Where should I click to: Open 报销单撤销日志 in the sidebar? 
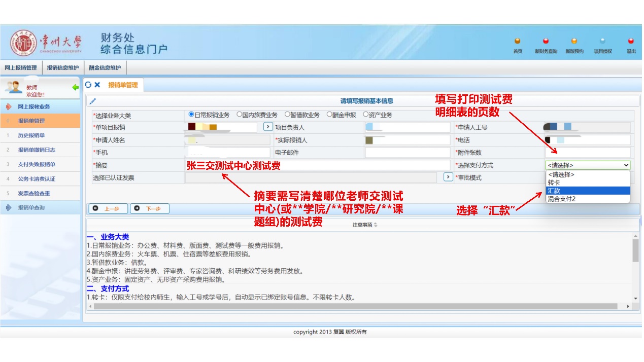40,150
